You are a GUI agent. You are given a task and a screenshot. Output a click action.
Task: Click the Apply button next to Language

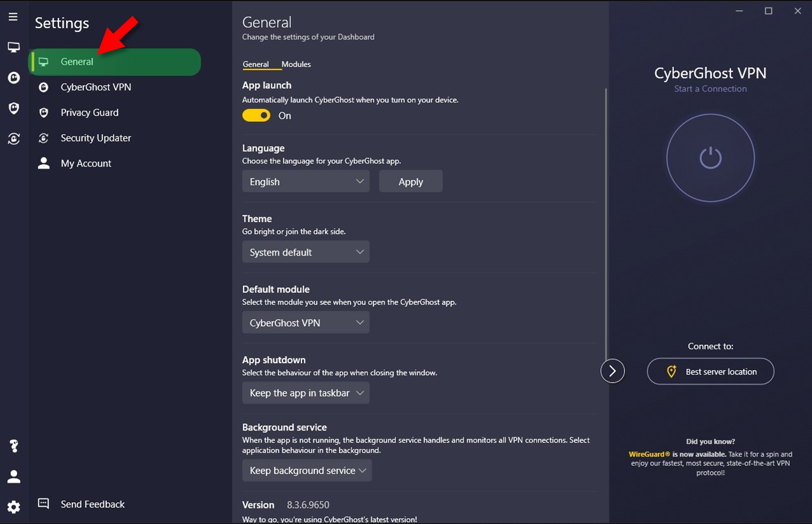[411, 181]
